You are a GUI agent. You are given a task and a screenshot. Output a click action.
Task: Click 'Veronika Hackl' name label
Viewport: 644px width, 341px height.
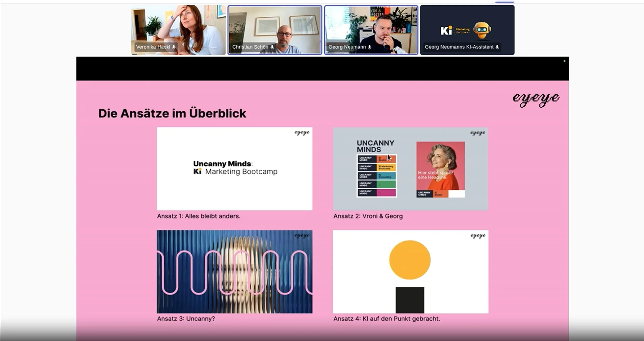point(153,47)
